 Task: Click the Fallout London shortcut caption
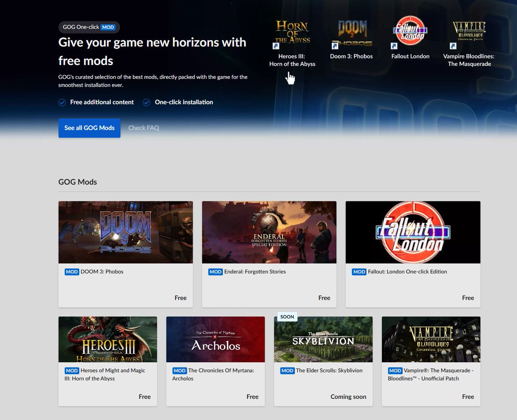pyautogui.click(x=410, y=56)
